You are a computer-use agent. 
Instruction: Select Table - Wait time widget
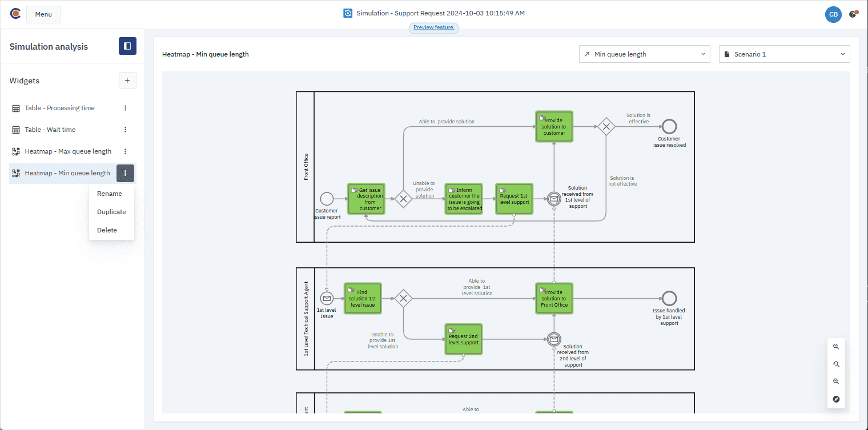pyautogui.click(x=50, y=130)
